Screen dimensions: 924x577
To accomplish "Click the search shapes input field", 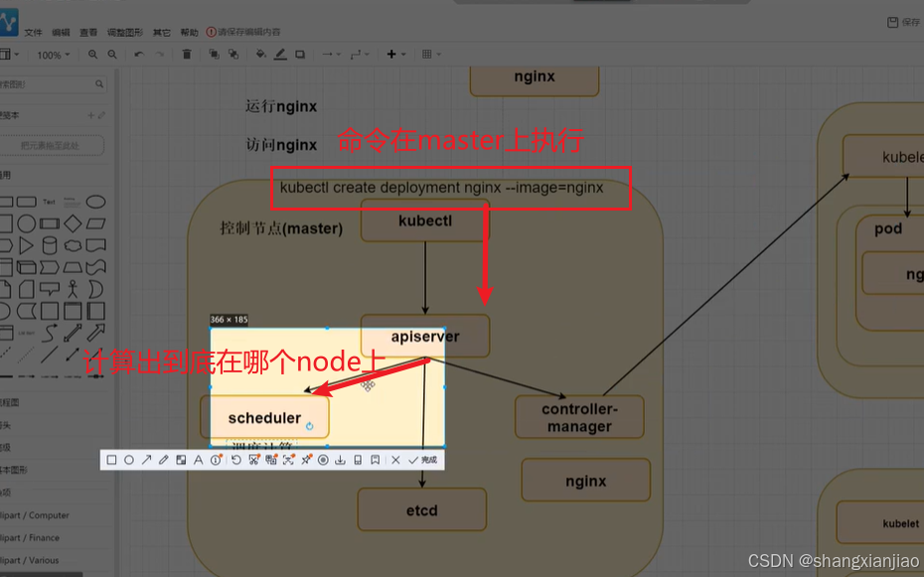I will click(x=52, y=84).
